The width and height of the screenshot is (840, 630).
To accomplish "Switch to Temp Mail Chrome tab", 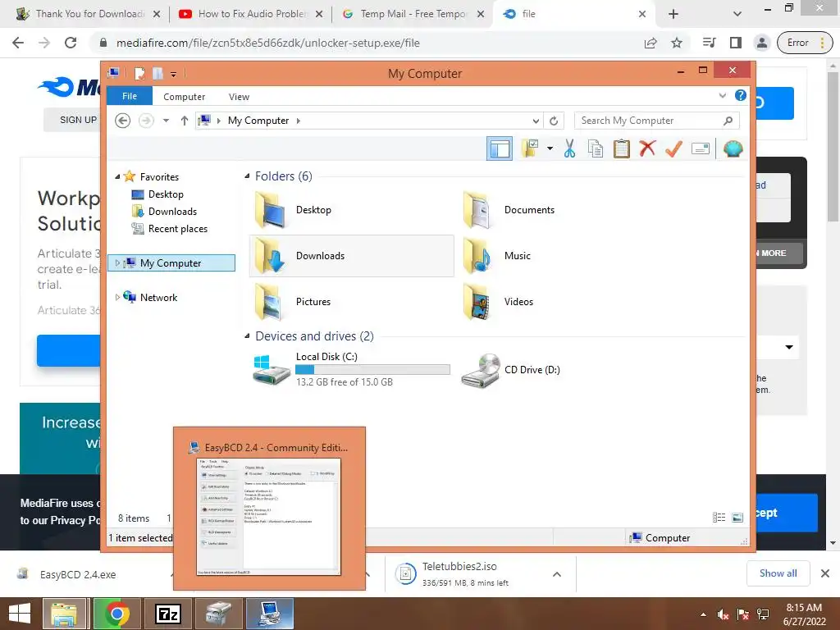I will tap(413, 14).
